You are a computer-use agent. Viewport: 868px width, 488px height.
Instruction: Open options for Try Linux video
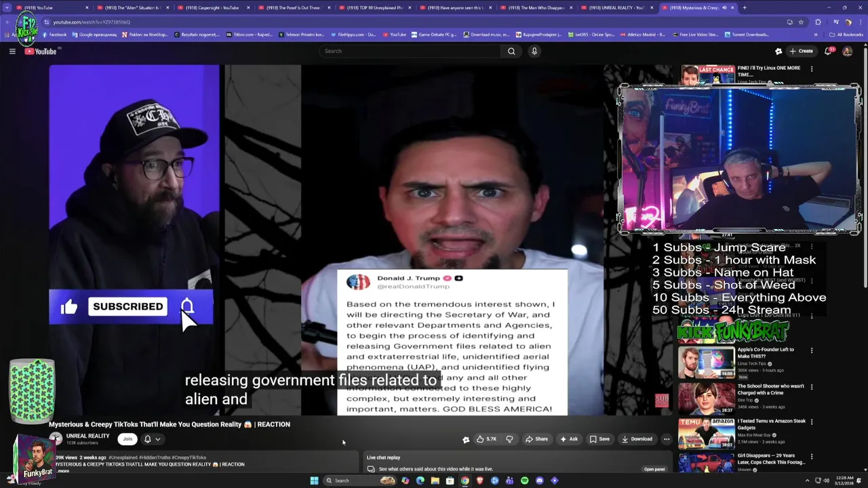point(811,68)
